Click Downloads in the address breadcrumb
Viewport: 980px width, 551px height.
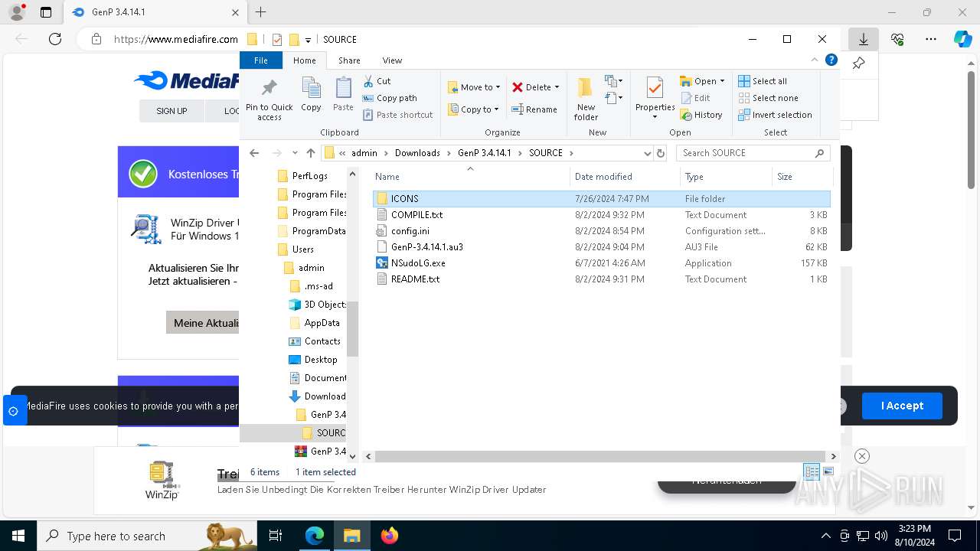[x=417, y=153]
